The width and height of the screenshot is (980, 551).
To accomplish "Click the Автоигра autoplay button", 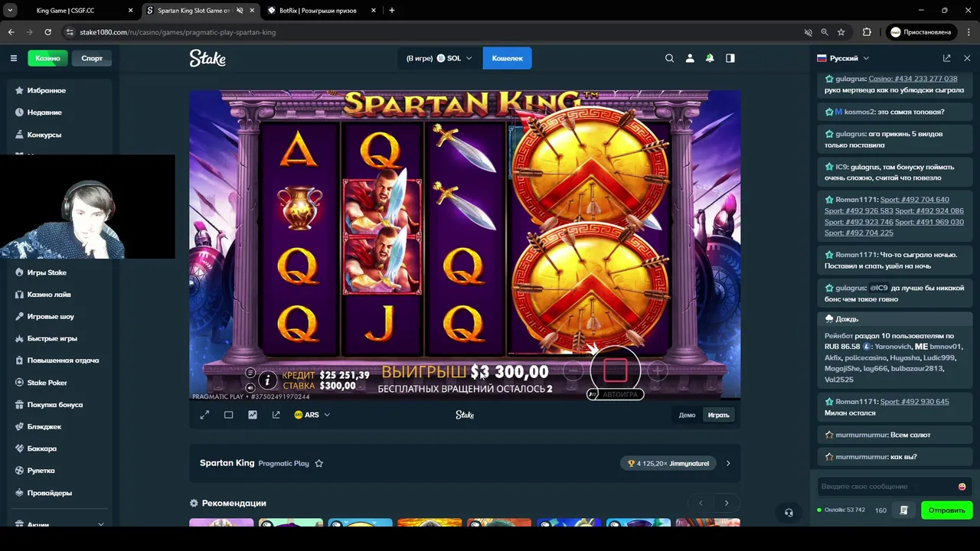I will [x=616, y=394].
